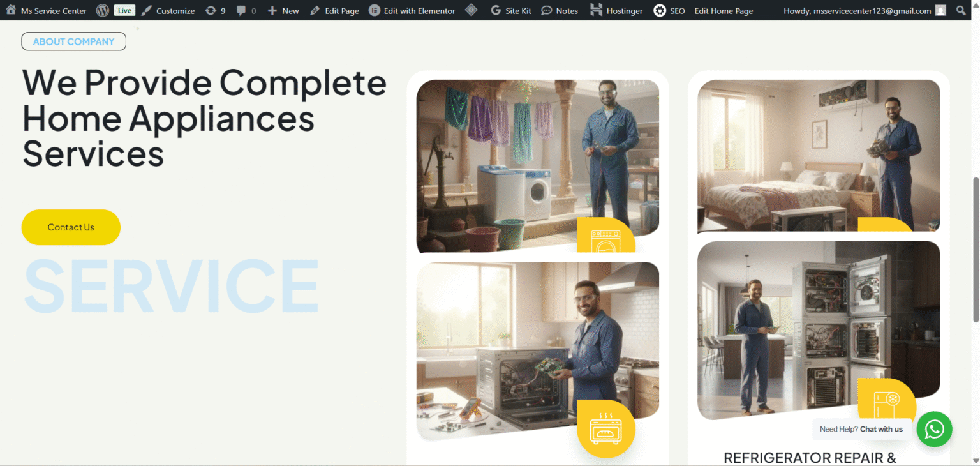Viewport: 980px width, 466px height.
Task: Select the Hostinger icon in the toolbar
Action: pyautogui.click(x=595, y=10)
